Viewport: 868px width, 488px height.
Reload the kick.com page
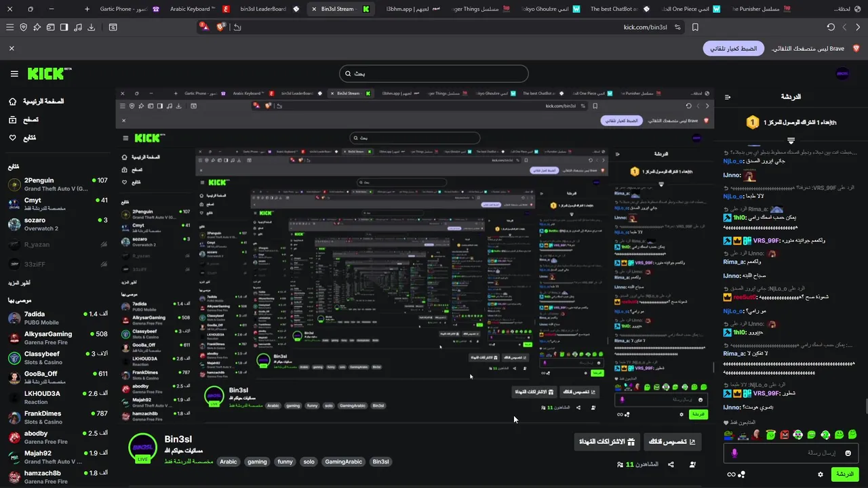(x=831, y=27)
